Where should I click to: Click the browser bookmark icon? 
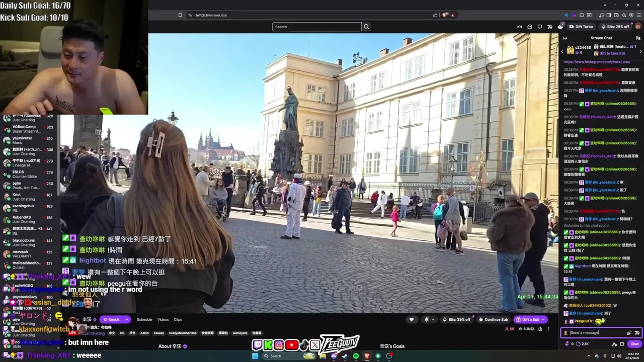pyautogui.click(x=180, y=15)
